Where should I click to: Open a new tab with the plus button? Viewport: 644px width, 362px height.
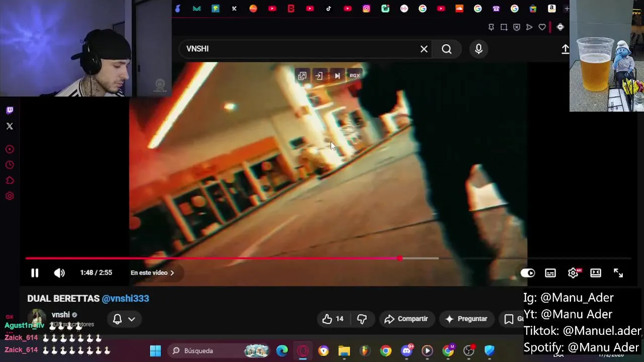pyautogui.click(x=567, y=9)
